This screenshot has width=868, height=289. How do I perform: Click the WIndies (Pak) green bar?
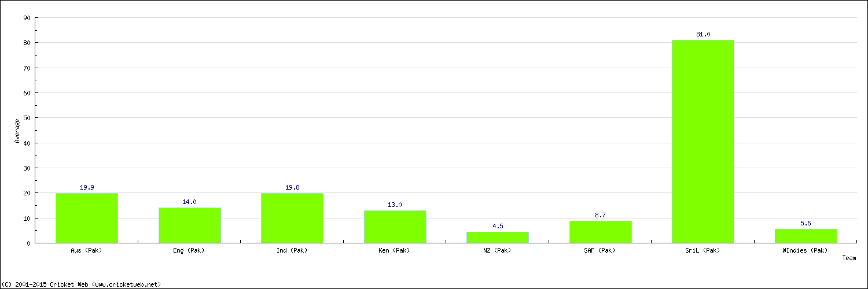tap(806, 236)
